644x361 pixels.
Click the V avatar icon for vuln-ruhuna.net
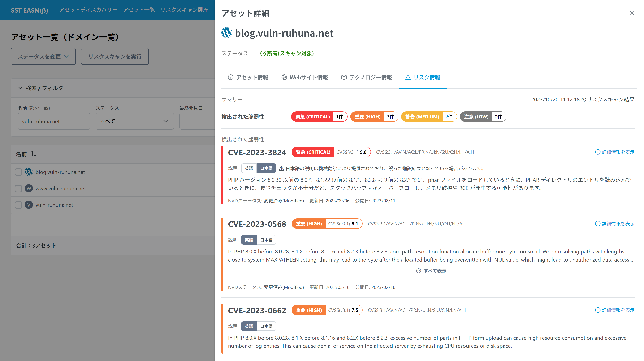tap(29, 205)
